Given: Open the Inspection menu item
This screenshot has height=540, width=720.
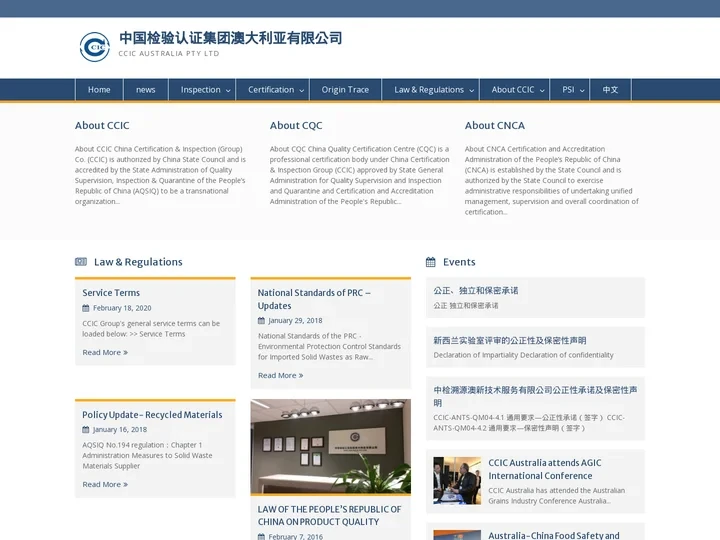Looking at the screenshot, I should [201, 90].
